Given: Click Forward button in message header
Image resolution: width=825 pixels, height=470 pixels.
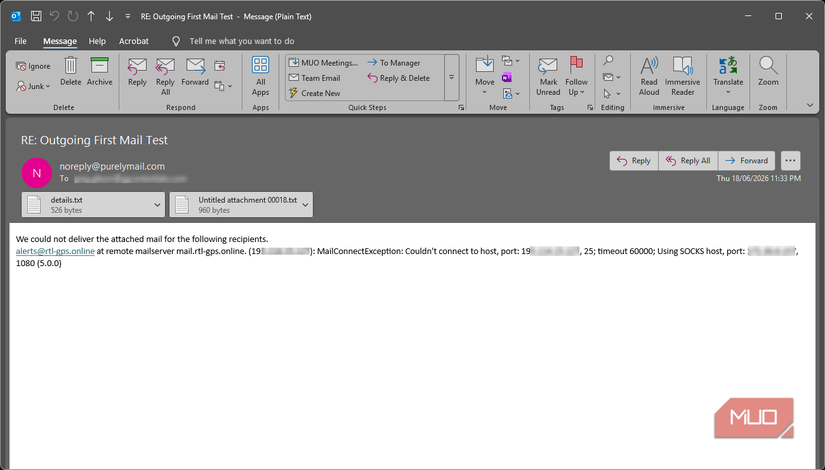Looking at the screenshot, I should [x=747, y=161].
